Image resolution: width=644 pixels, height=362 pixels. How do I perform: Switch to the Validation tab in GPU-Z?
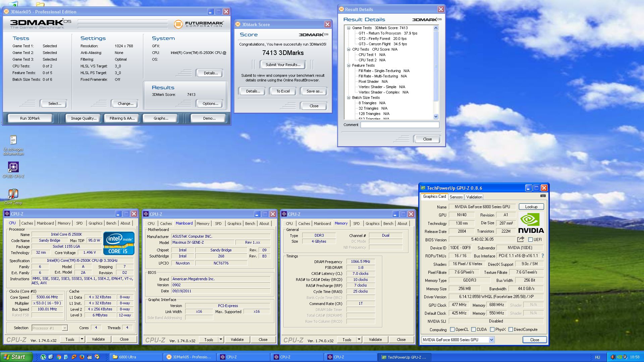(x=474, y=197)
